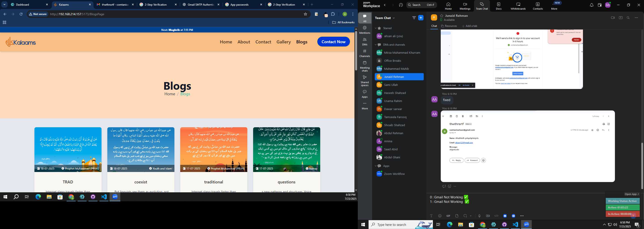Click the Contact Now button
The height and width of the screenshot is (229, 644).
point(333,42)
